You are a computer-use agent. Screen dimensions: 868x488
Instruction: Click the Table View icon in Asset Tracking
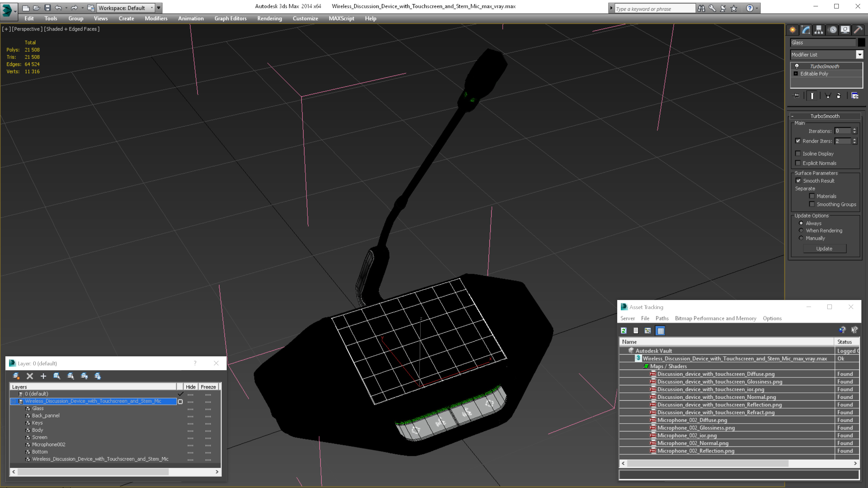[x=660, y=330]
